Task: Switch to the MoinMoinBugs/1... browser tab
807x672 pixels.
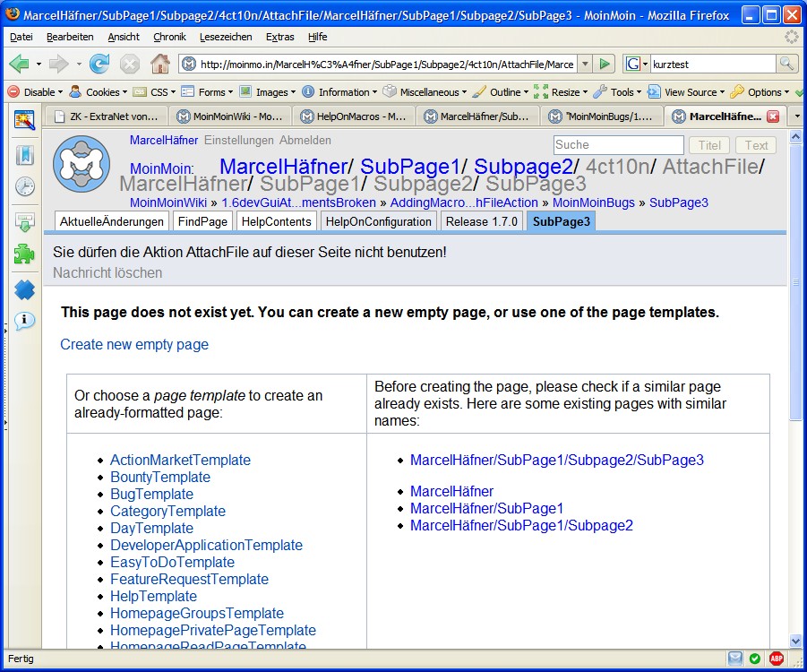Action: [601, 116]
